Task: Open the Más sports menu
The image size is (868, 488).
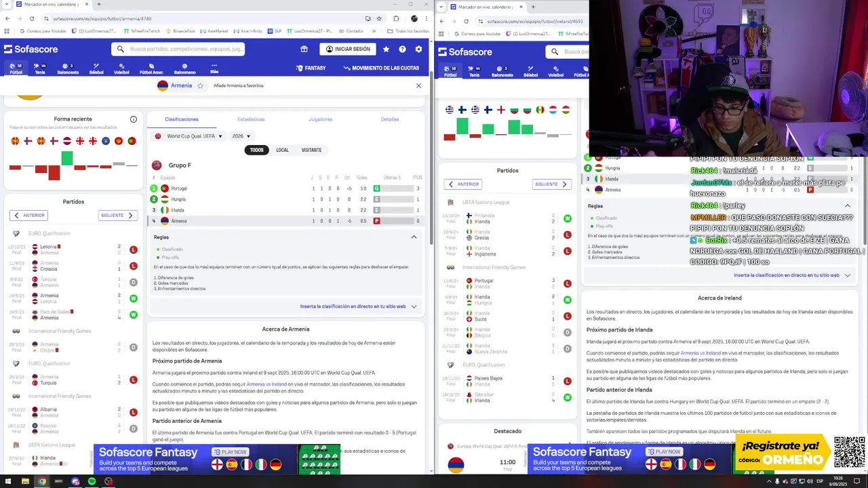Action: (x=214, y=68)
